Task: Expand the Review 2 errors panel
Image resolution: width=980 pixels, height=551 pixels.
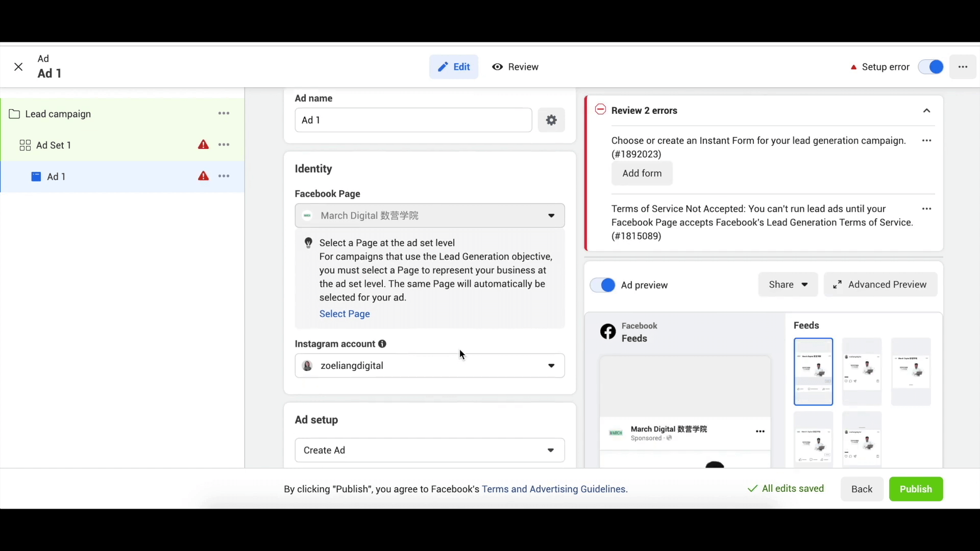Action: coord(927,110)
